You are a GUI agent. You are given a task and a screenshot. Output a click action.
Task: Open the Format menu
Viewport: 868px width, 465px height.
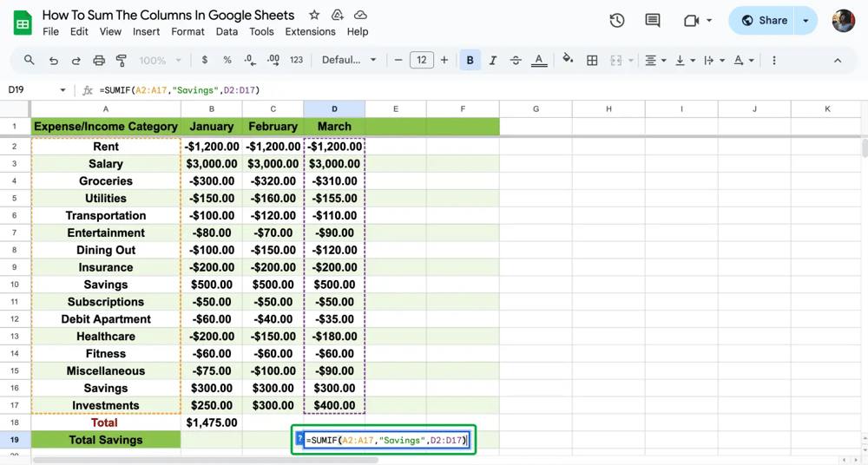[x=187, y=31]
